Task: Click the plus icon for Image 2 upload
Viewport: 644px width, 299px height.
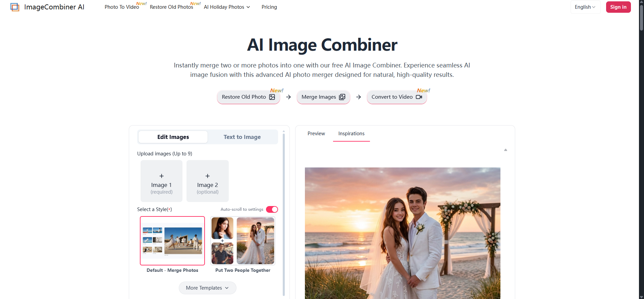Action: (208, 176)
